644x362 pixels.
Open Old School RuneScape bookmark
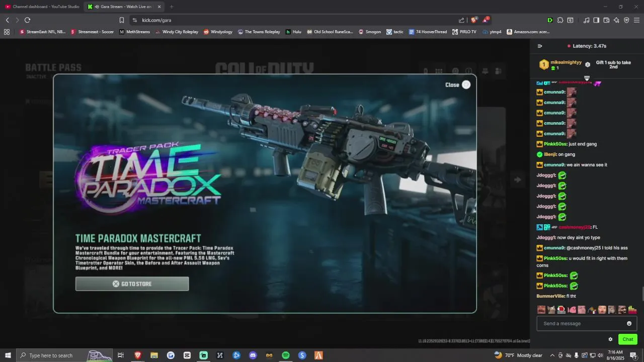pos(330,32)
